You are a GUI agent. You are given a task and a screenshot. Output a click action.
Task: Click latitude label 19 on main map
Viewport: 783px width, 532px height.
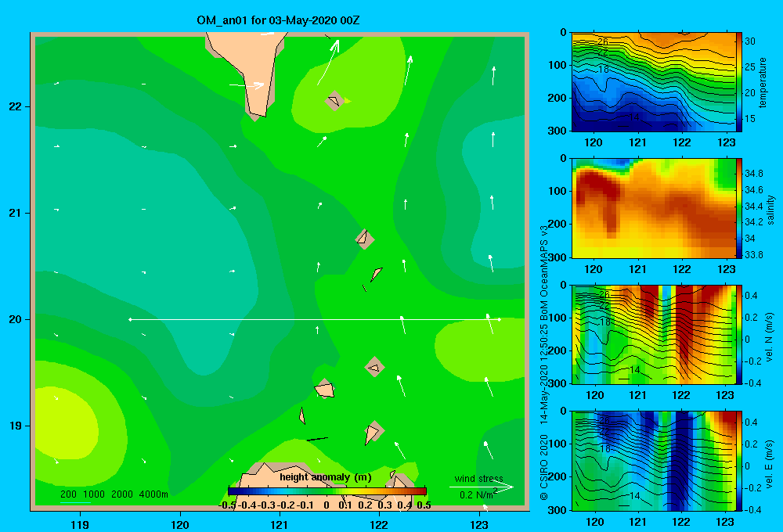[16, 426]
